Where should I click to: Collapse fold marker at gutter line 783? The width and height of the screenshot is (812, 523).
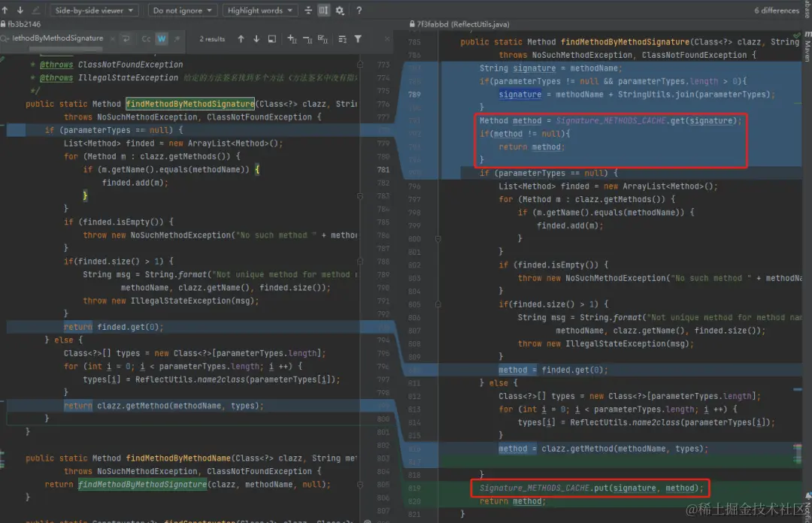pyautogui.click(x=360, y=195)
